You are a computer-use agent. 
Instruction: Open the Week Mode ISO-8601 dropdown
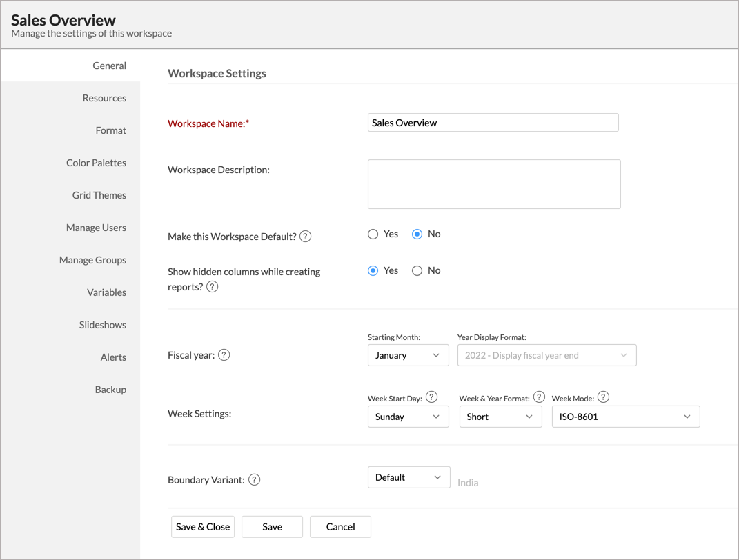625,417
